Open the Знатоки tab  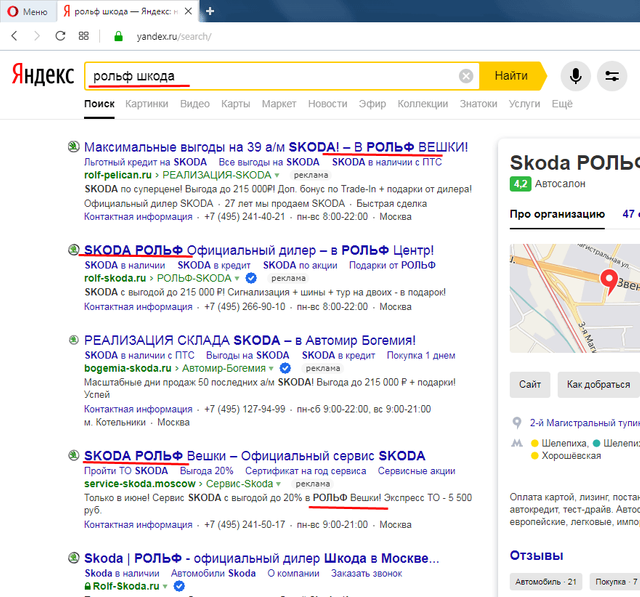point(478,104)
